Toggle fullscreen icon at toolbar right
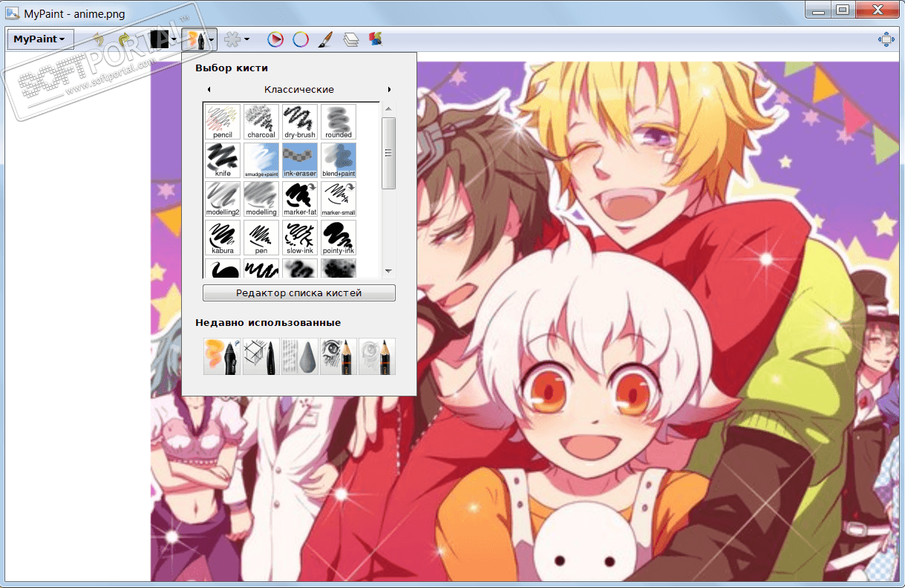 (x=886, y=39)
